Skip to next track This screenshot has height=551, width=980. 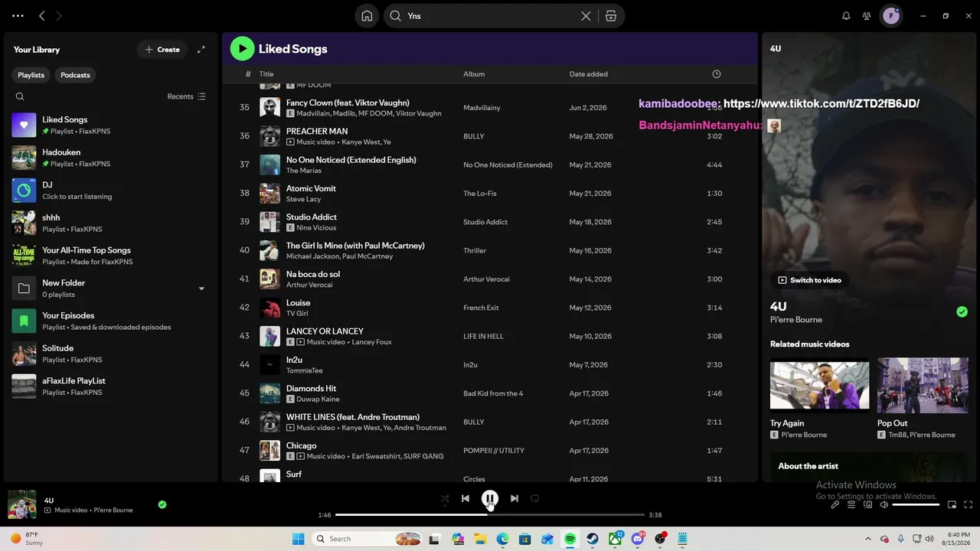(514, 499)
